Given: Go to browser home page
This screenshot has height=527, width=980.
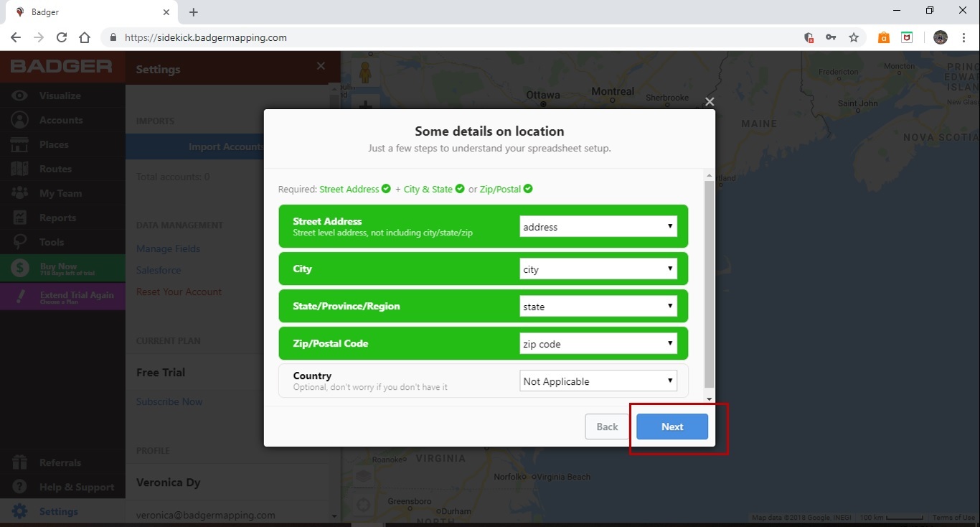Looking at the screenshot, I should (x=85, y=37).
